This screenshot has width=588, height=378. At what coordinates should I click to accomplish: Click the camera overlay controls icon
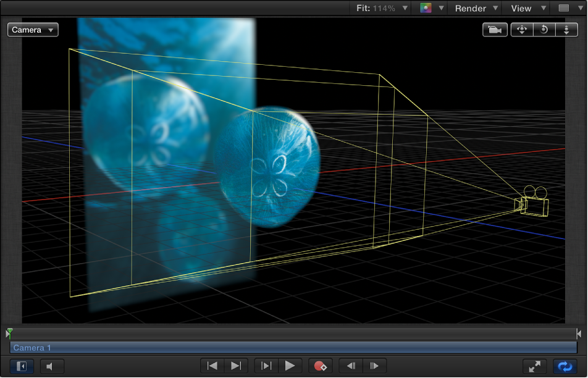pos(494,29)
